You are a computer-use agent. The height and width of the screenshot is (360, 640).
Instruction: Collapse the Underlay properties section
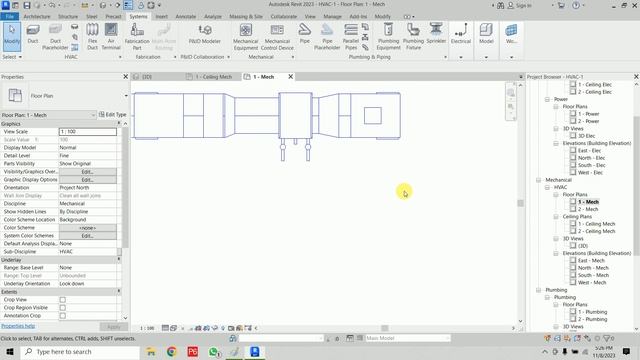119,260
